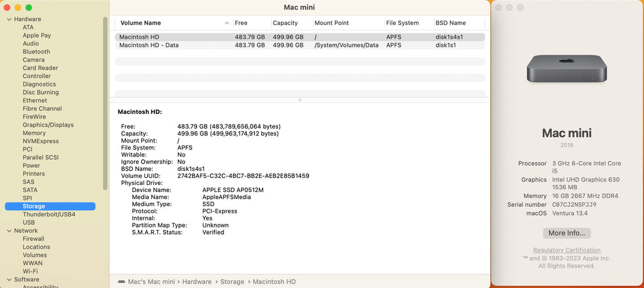
Task: Open Diagnostics entry
Action: point(39,84)
